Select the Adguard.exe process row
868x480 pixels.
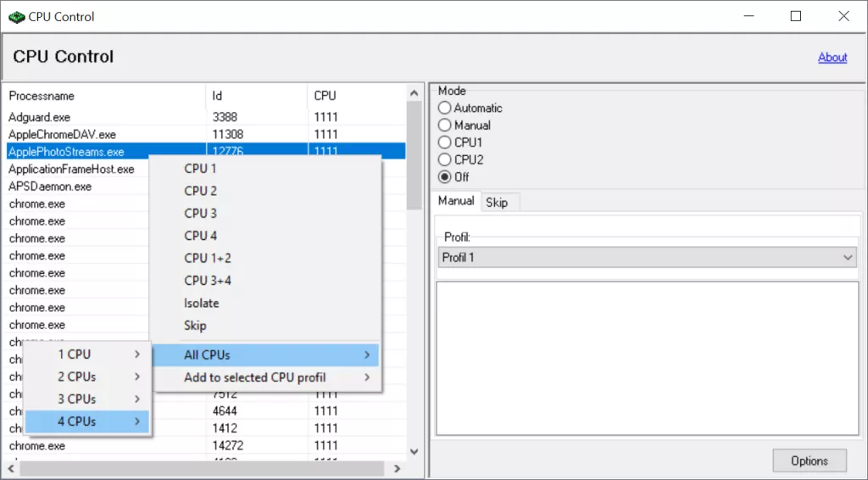(x=206, y=117)
